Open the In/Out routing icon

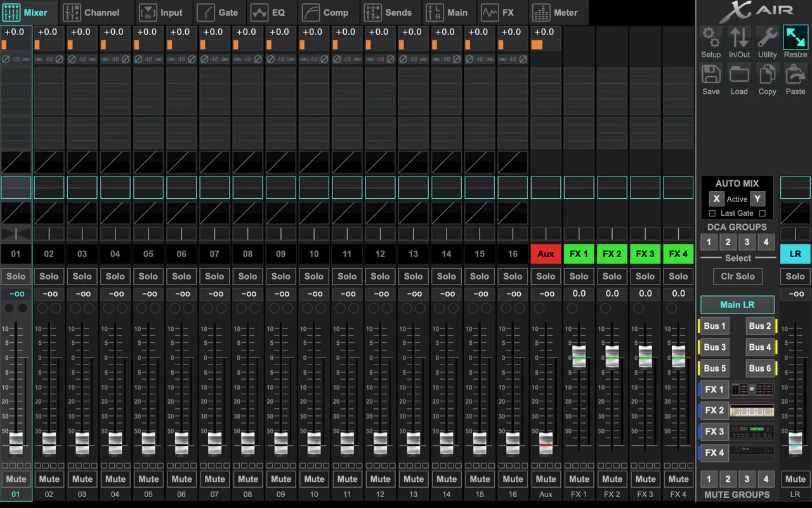739,37
